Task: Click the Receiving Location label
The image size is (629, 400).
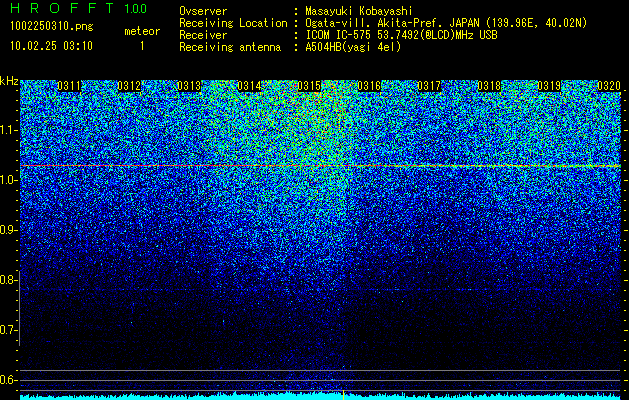Action: pos(233,23)
